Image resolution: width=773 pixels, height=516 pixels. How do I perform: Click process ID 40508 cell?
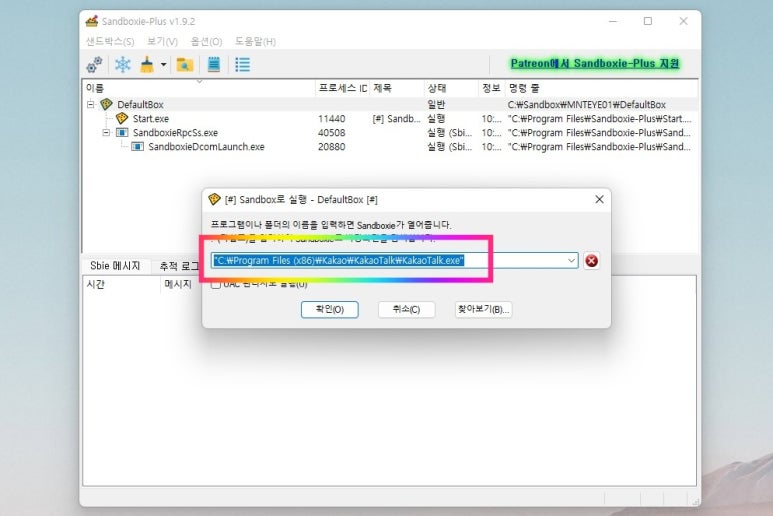332,133
